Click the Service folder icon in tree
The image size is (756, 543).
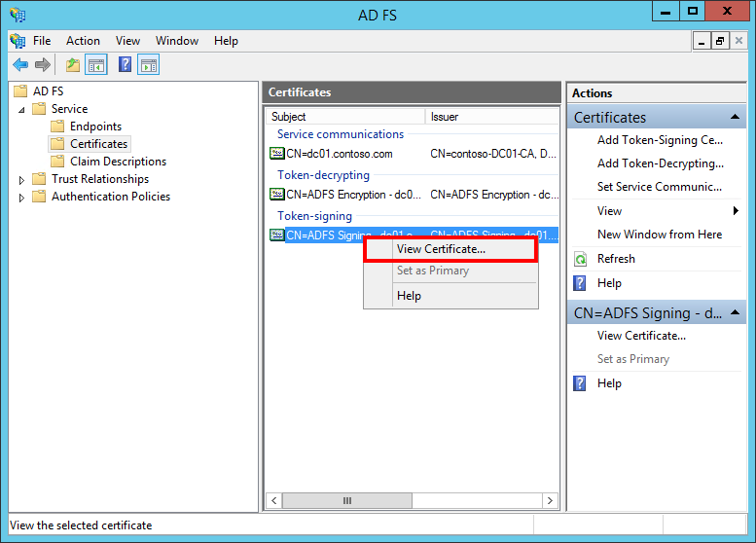coord(39,109)
